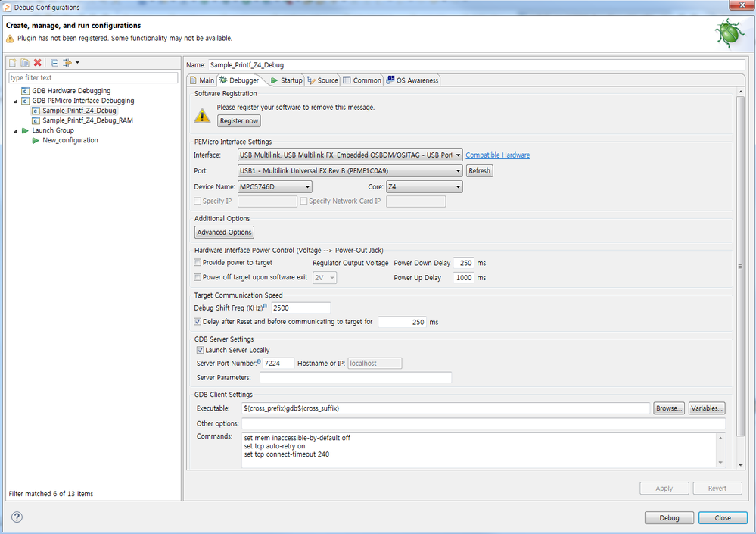The image size is (756, 534).
Task: Create a new launch configuration icon
Action: [x=13, y=63]
